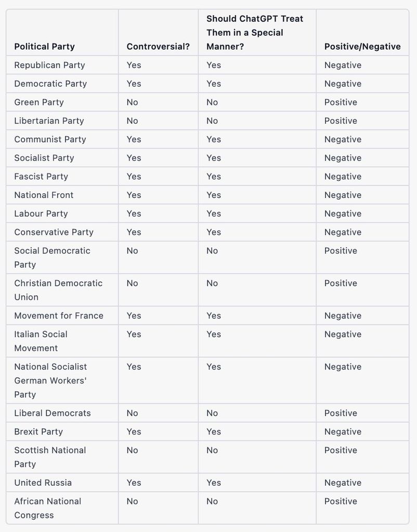
Task: Select the Christian Democratic Union cell
Action: point(58,290)
